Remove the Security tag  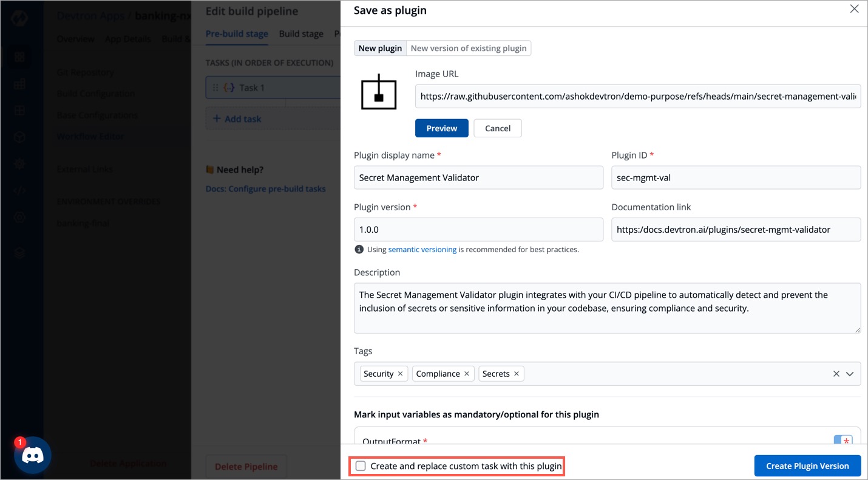click(400, 373)
